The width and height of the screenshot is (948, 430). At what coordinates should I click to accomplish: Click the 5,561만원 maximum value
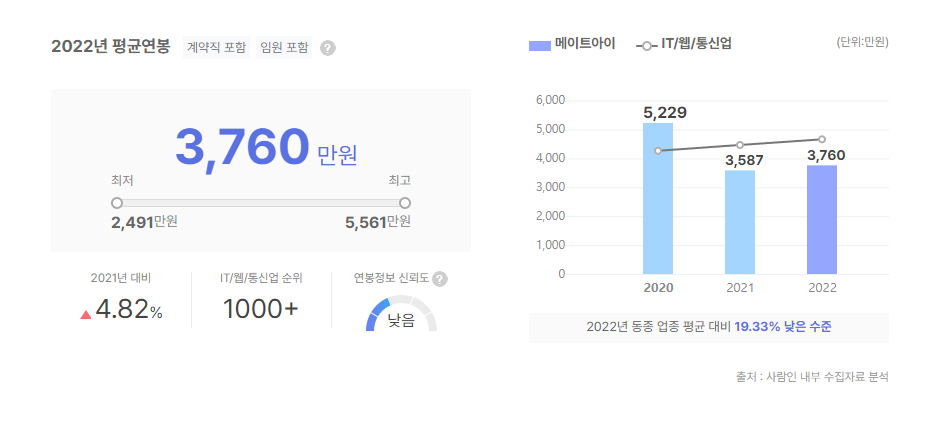pos(378,222)
